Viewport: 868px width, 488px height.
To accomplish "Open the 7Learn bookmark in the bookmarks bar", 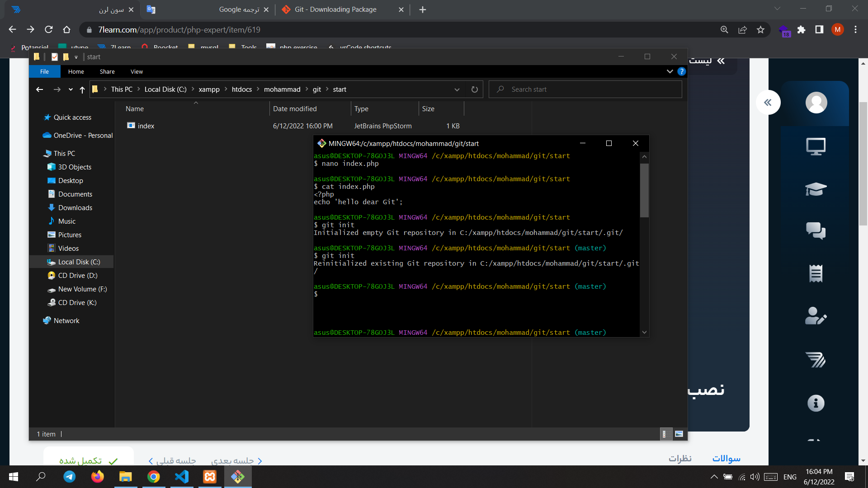I will 114,47.
